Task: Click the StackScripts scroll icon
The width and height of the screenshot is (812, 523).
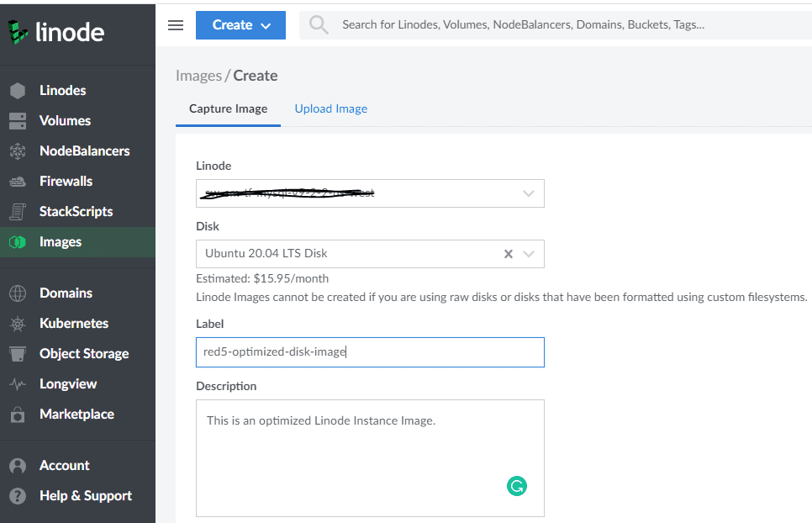Action: pos(18,212)
